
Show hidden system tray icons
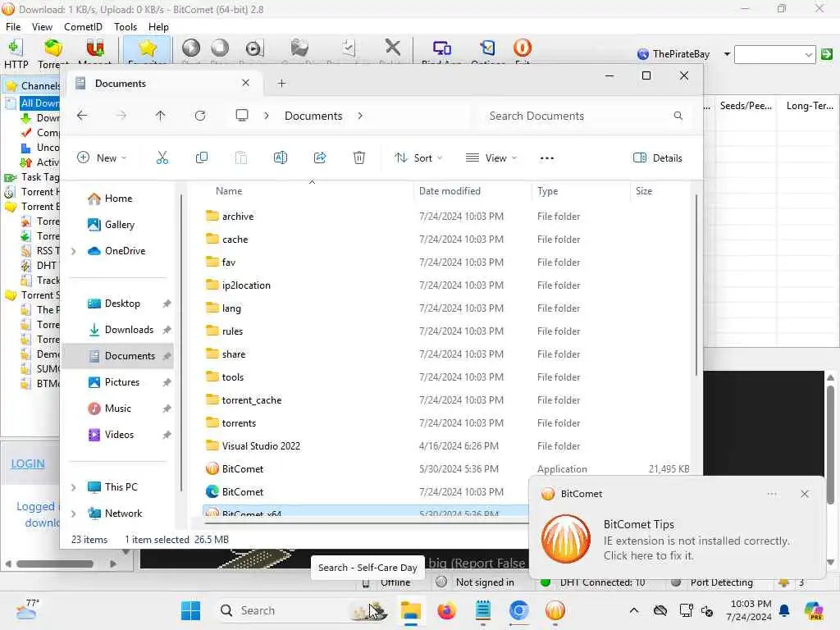(x=634, y=610)
